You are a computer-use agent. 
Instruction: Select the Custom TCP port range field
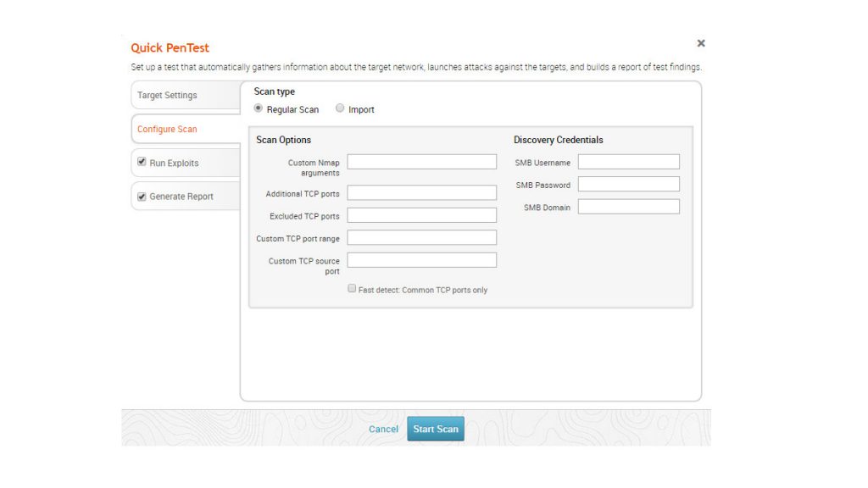click(x=421, y=238)
